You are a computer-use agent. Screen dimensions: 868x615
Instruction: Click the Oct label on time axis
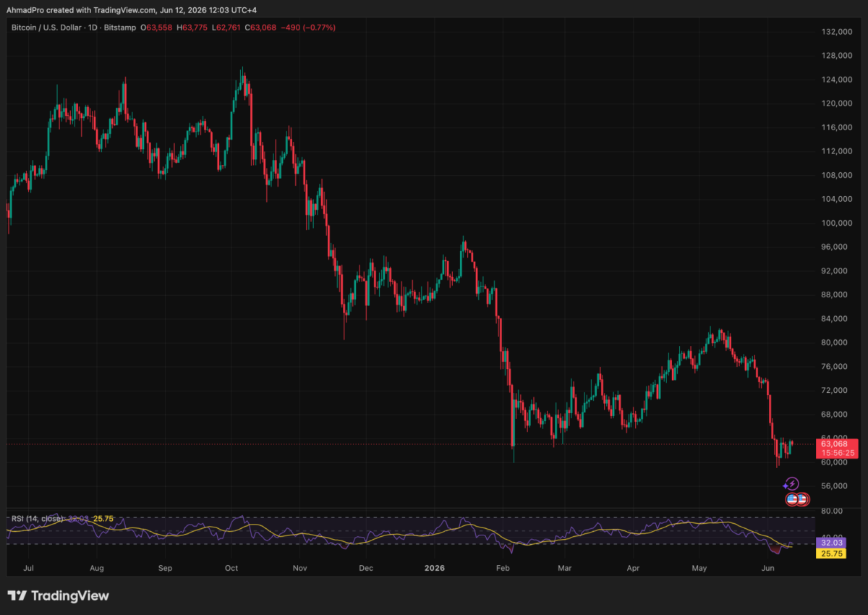[x=231, y=569]
